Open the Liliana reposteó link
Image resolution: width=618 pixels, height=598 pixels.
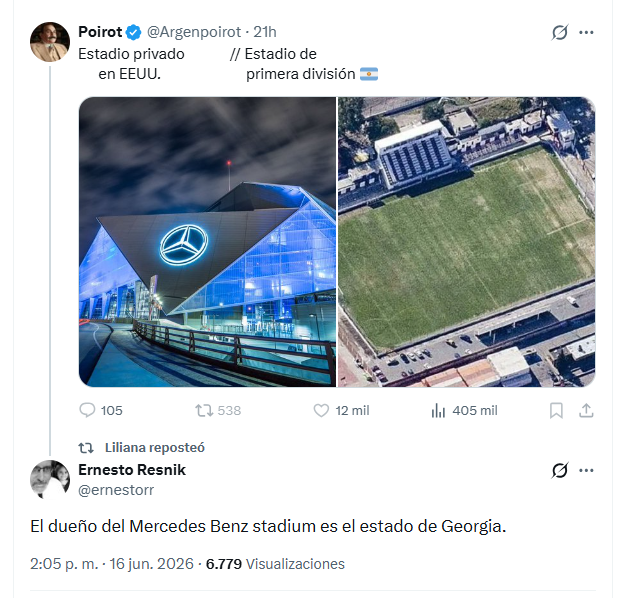[154, 447]
